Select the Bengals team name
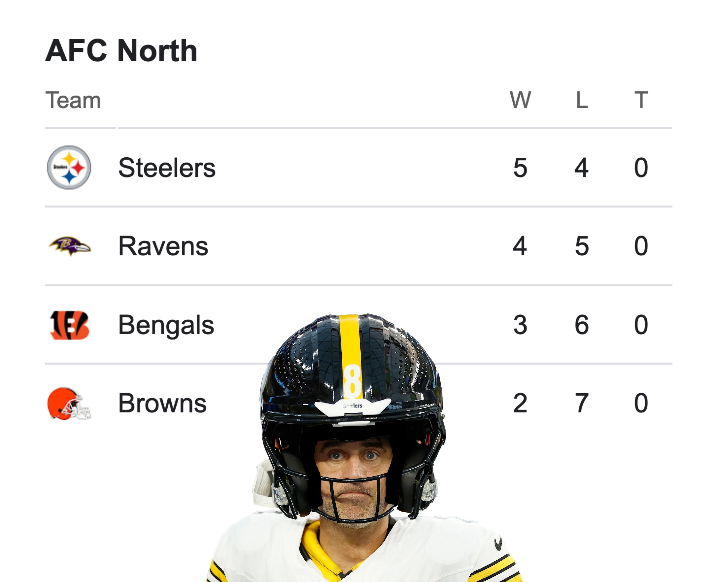728x582 pixels. (166, 325)
